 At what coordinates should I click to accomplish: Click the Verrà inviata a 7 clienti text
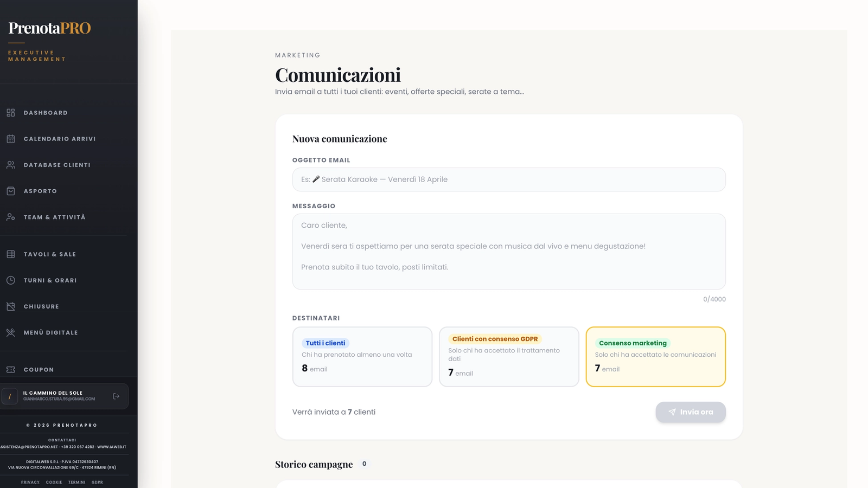(334, 412)
